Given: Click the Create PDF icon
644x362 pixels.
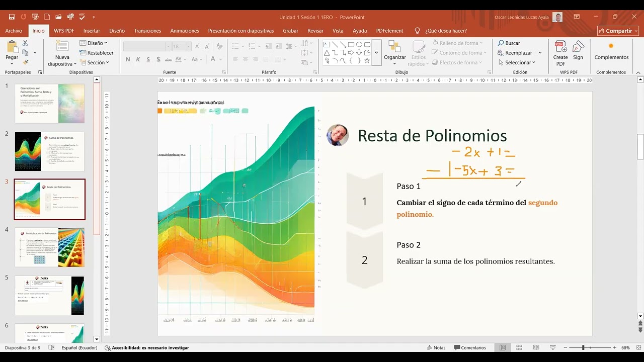Looking at the screenshot, I should pyautogui.click(x=560, y=47).
